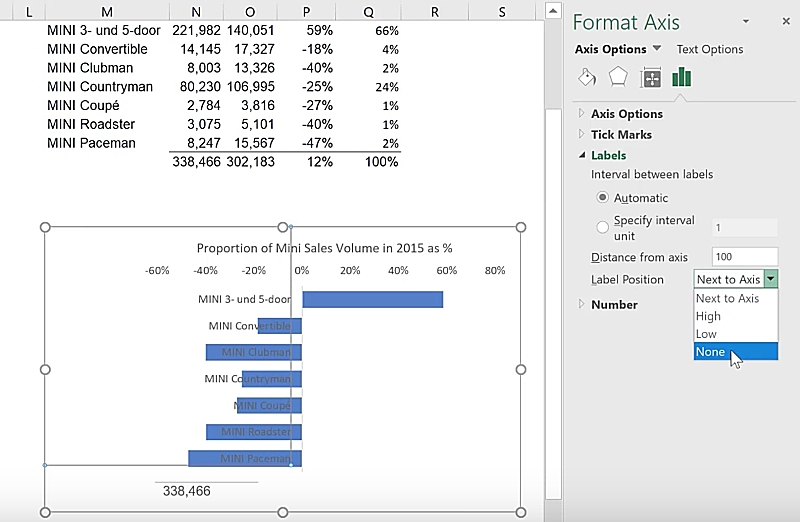Open the Label Position dropdown arrow
Screen dimensions: 800x522
tap(770, 280)
